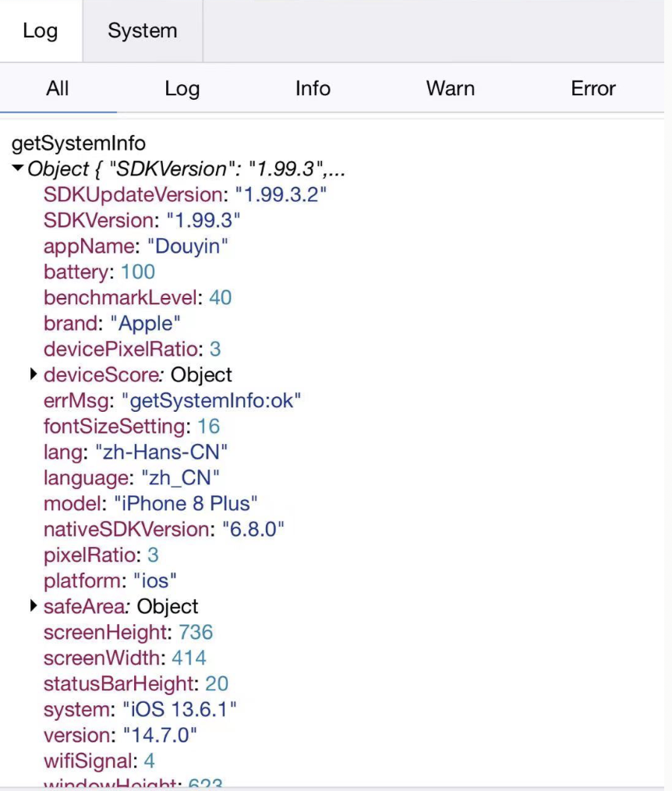Expand the deviceScore object arrow
The height and width of the screenshot is (791, 672).
point(34,374)
